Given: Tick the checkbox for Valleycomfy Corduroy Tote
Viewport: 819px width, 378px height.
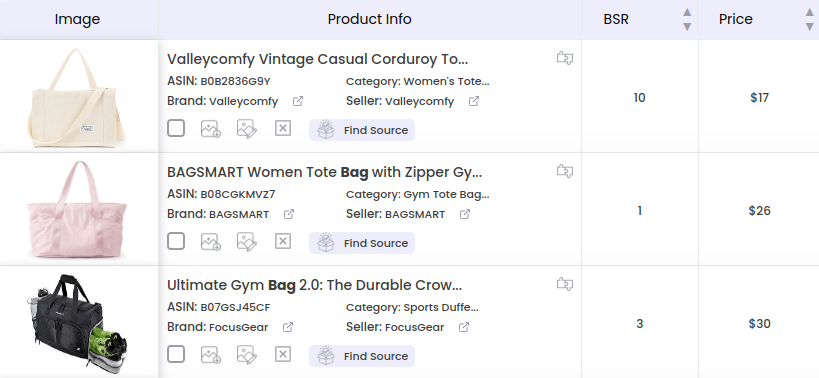Looking at the screenshot, I should 176,128.
